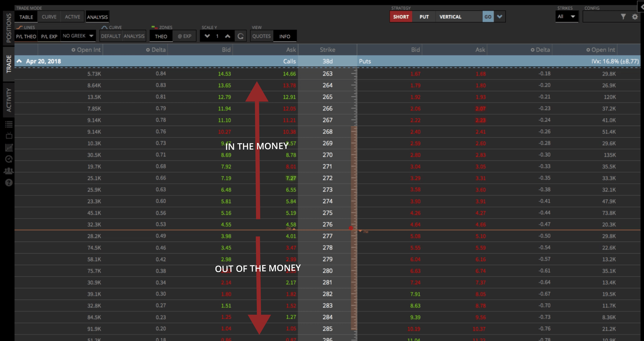Select call bid 1.51 at strike 283

226,306
